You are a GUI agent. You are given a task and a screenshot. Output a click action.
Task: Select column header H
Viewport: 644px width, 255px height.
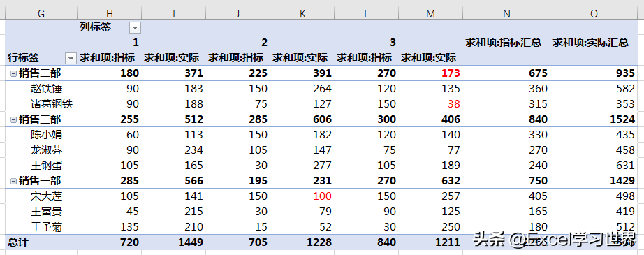pos(109,14)
